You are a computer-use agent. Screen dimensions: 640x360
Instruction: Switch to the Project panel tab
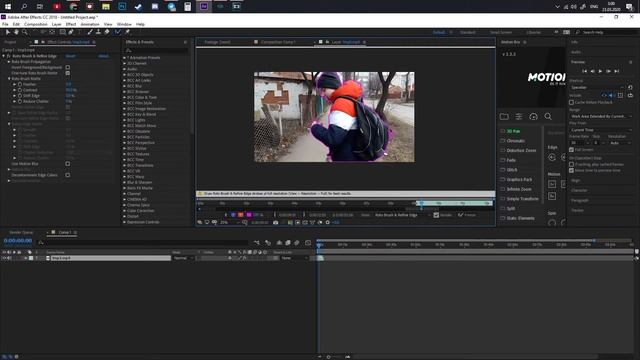[10, 42]
